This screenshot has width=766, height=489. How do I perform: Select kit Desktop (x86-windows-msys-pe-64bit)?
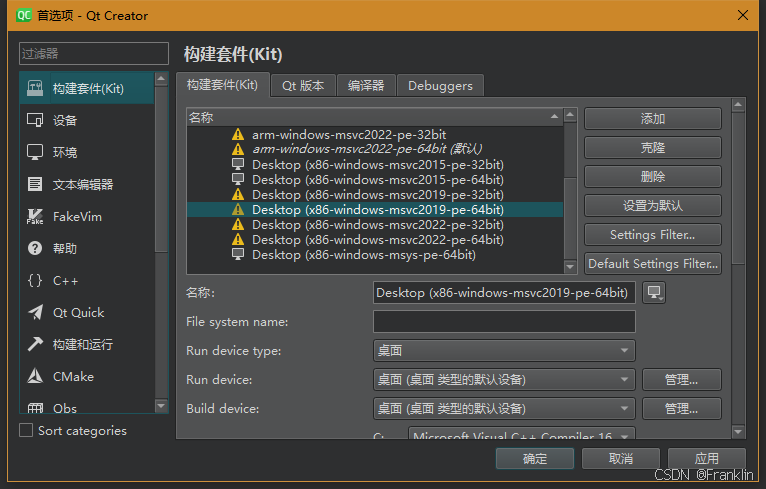coord(375,255)
